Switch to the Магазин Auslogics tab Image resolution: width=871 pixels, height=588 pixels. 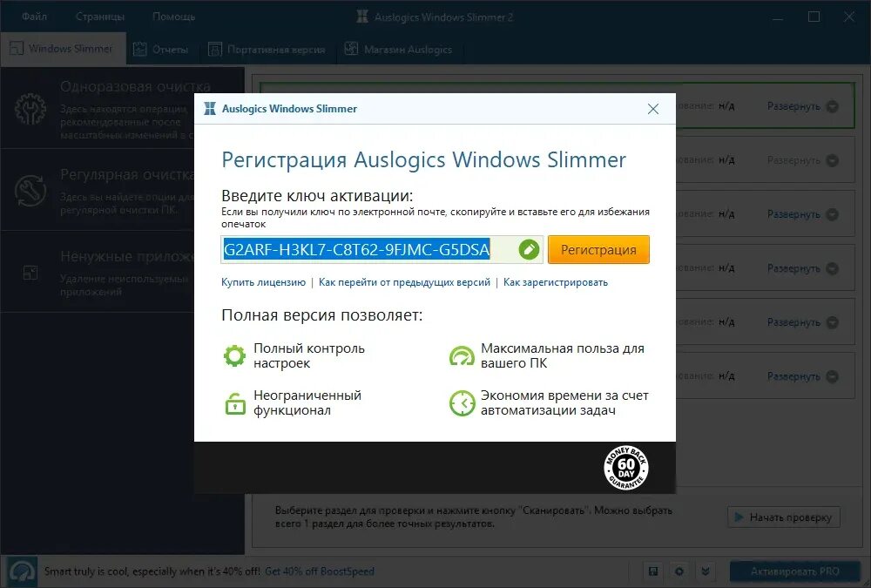click(398, 50)
